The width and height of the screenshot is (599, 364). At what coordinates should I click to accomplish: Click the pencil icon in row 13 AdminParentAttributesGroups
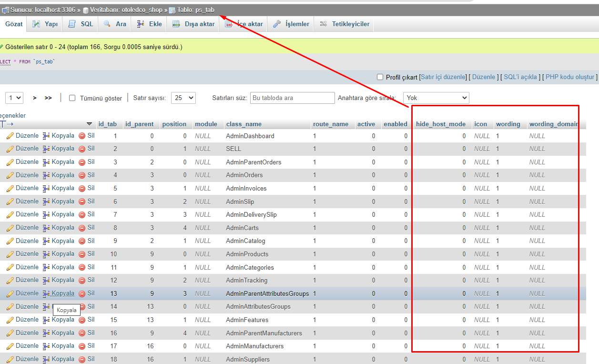pyautogui.click(x=10, y=293)
